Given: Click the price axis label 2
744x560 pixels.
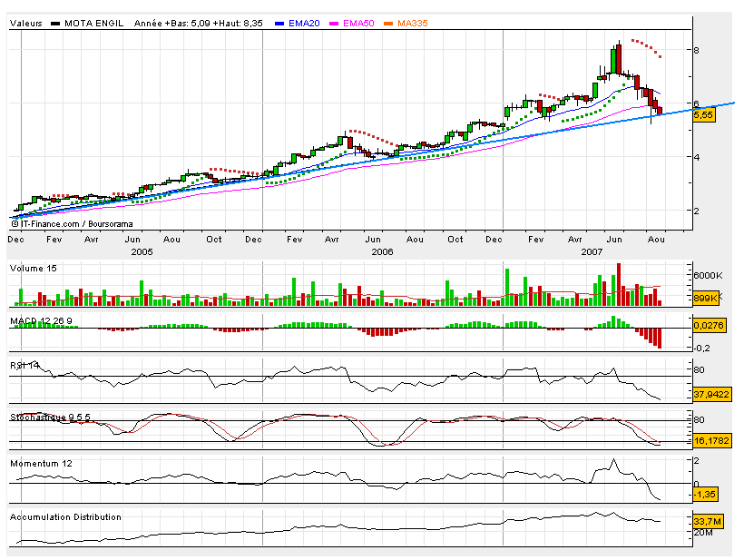Looking at the screenshot, I should 696,211.
